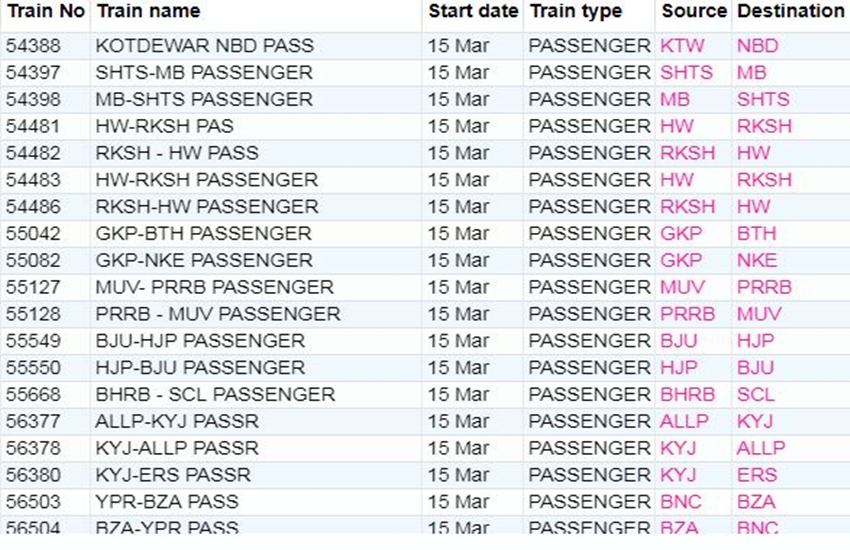Select train number 54388 cell
850x550 pixels.
[33, 46]
